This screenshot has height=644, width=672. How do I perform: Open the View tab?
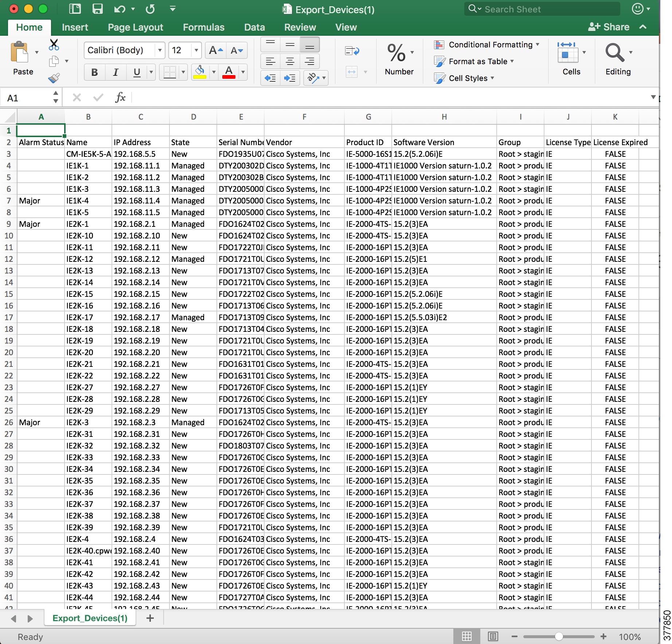pyautogui.click(x=346, y=27)
